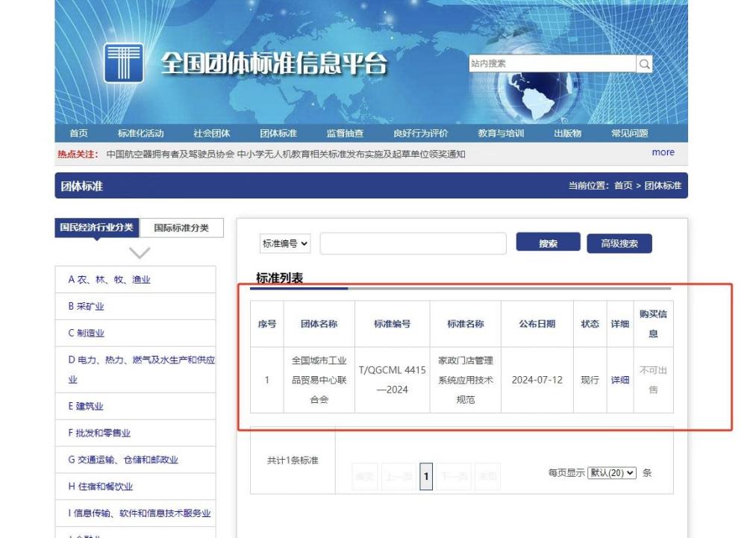Select the 国民经济行业分类 tab
756x538 pixels.
(x=97, y=228)
